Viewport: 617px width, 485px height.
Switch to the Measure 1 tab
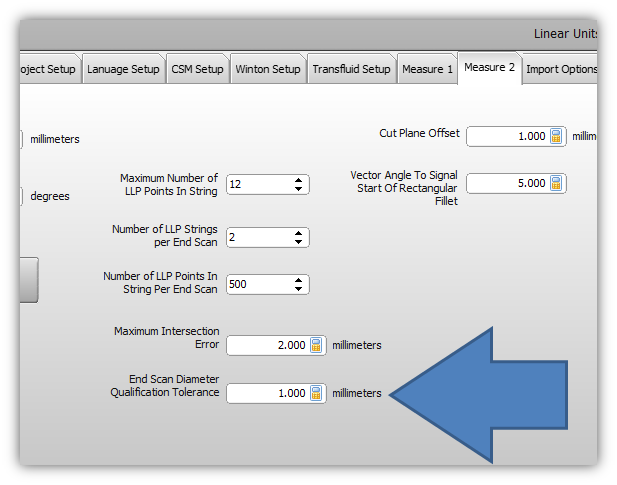click(427, 69)
